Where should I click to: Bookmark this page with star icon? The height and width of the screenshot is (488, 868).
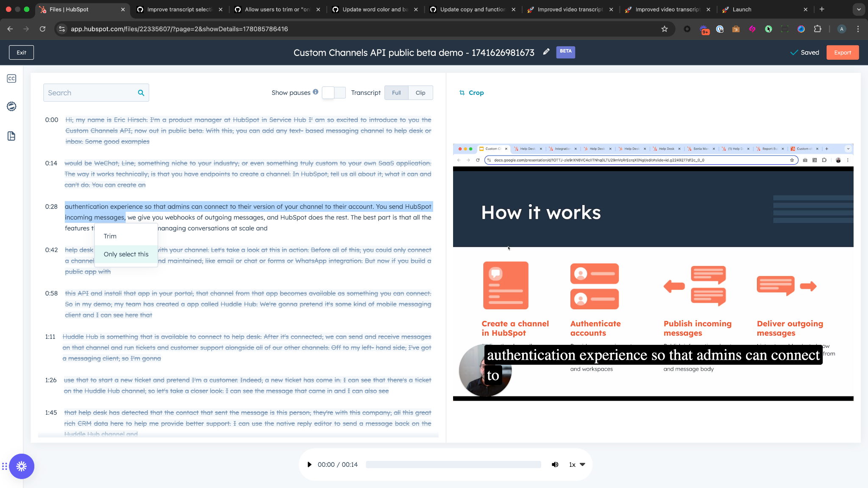pos(664,29)
